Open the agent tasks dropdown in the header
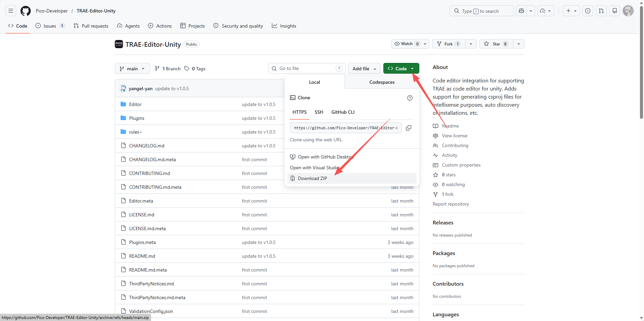 tap(546, 11)
